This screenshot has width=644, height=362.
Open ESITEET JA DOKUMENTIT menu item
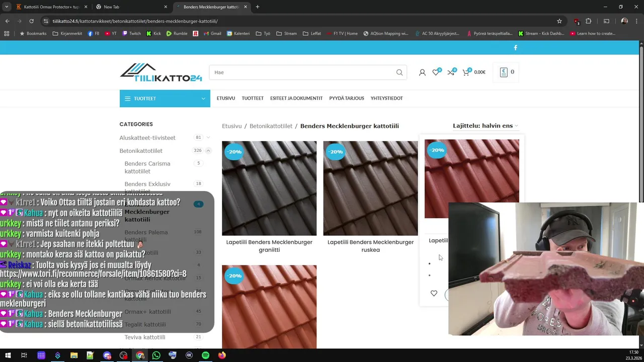[296, 99]
